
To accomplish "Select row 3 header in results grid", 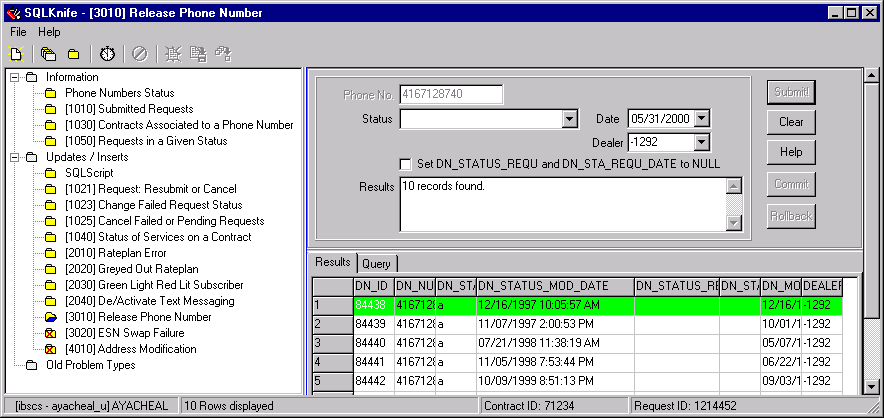I will click(329, 342).
